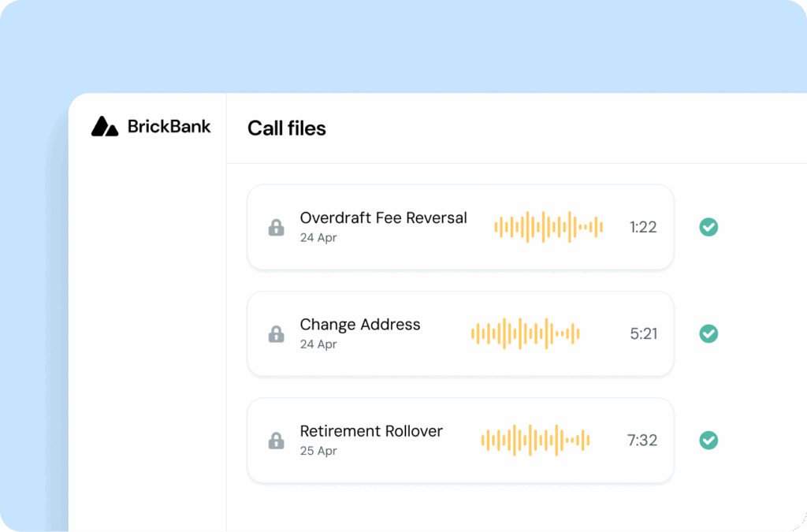The image size is (807, 532).
Task: Click the waveform progress of the 7:32 call
Action: [534, 440]
